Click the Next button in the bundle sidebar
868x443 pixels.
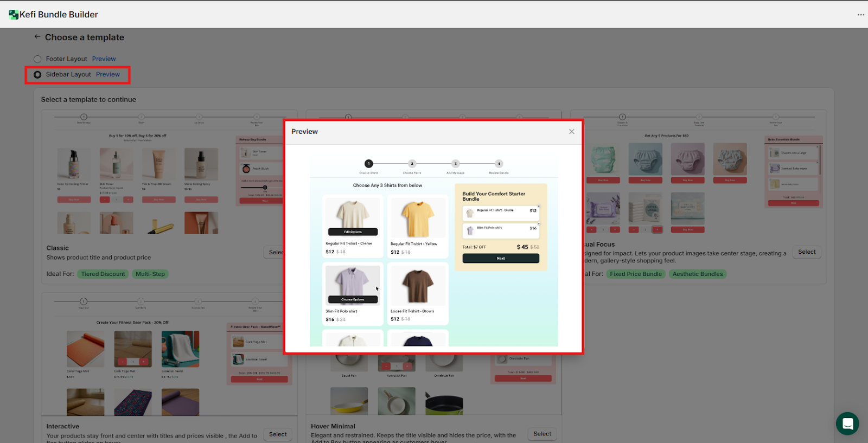pyautogui.click(x=500, y=259)
